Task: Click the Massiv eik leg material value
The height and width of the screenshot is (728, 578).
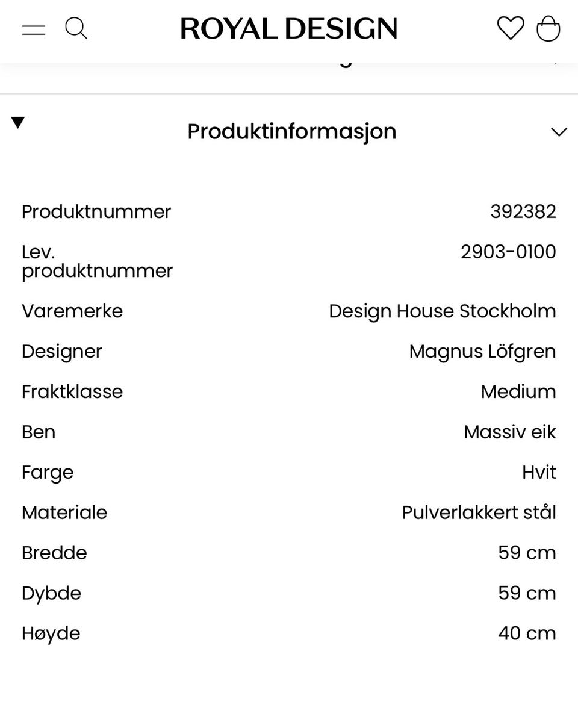Action: pyautogui.click(x=509, y=432)
